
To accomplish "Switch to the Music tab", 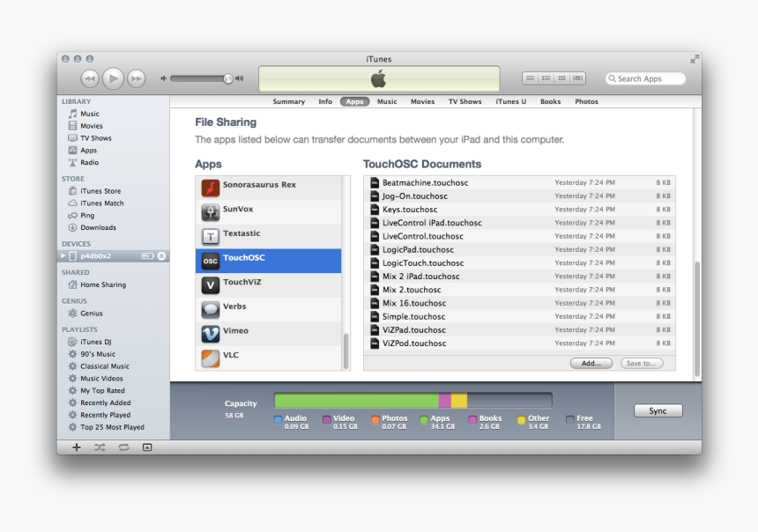I will (x=386, y=101).
